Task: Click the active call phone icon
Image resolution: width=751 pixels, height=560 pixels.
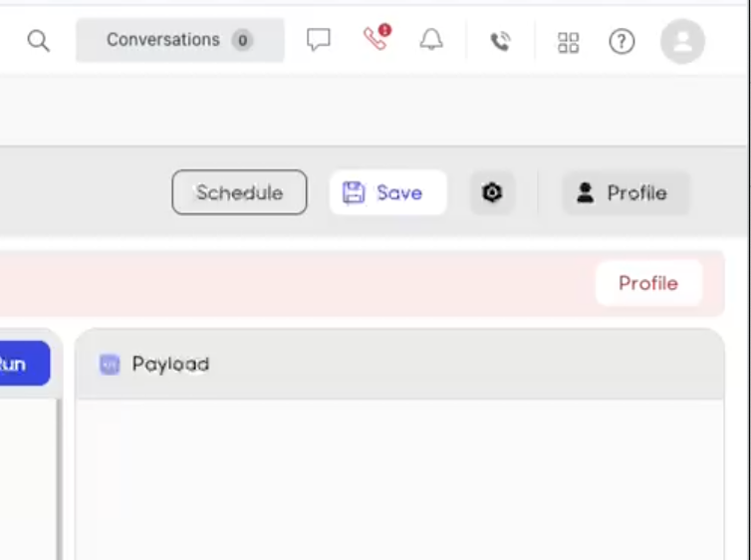Action: click(501, 41)
